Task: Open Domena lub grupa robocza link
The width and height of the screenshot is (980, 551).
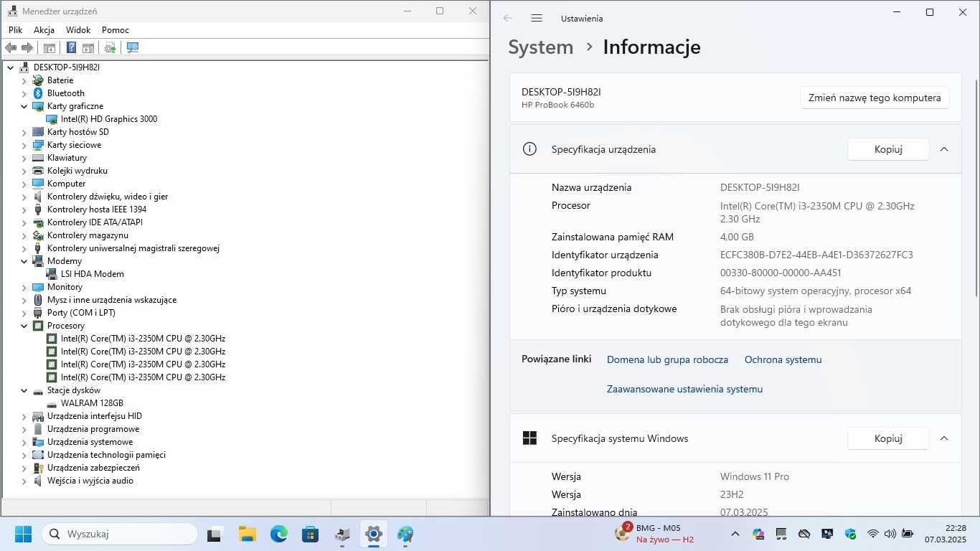Action: [x=667, y=359]
